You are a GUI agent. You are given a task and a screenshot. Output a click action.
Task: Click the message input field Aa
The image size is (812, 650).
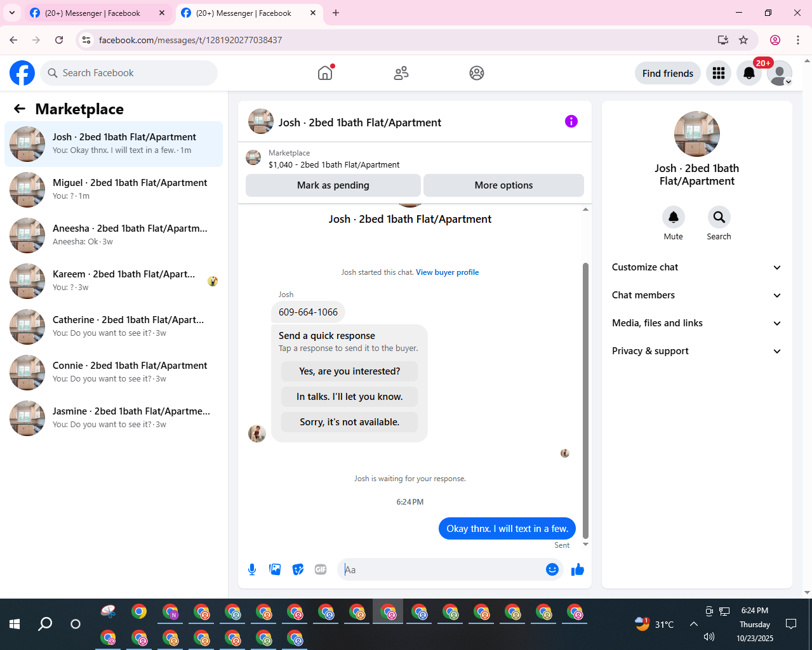click(441, 569)
